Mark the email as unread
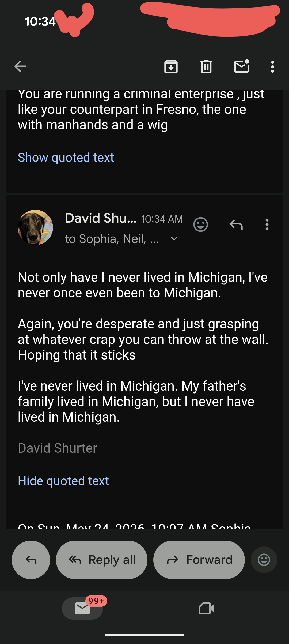This screenshot has width=289, height=644. point(242,66)
